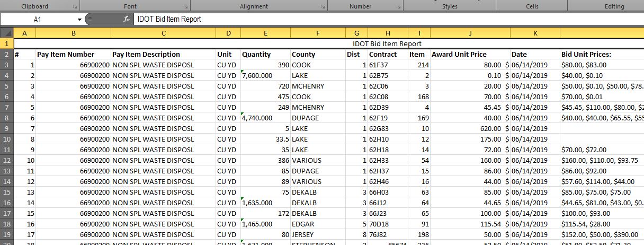Click award price cell 620.00

[470, 128]
